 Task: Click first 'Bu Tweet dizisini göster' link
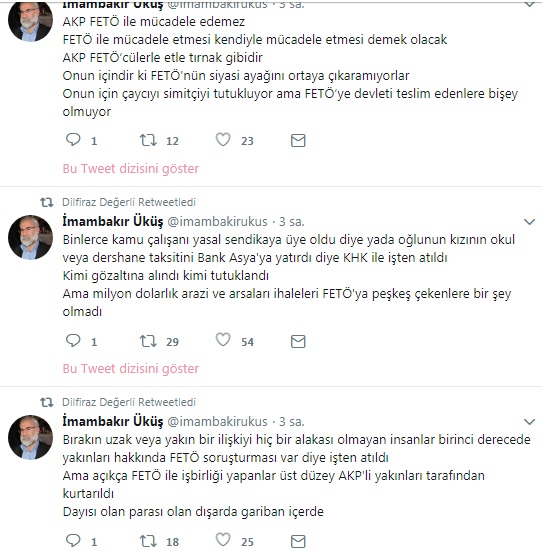131,169
